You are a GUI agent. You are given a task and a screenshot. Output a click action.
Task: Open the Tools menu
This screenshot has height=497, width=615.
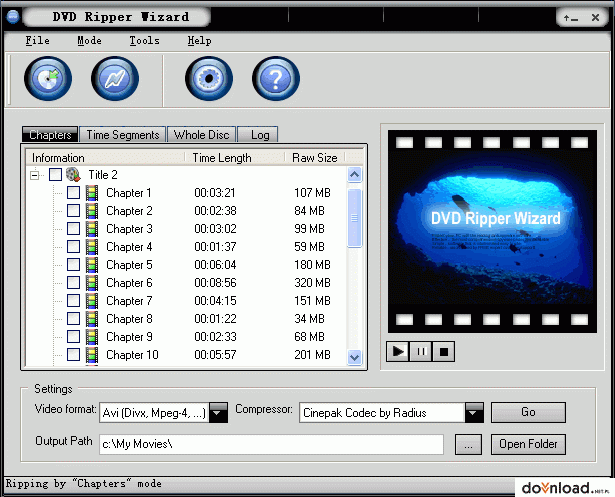click(145, 41)
